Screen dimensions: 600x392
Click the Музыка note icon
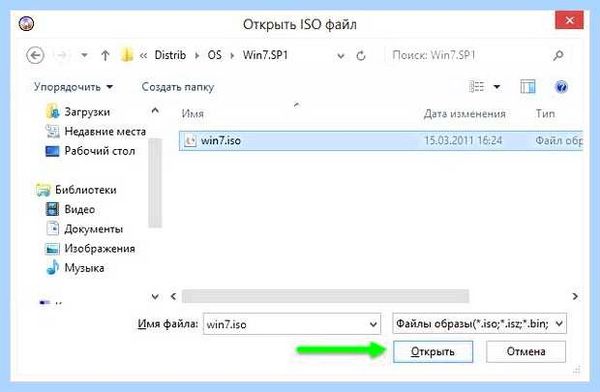tap(52, 268)
